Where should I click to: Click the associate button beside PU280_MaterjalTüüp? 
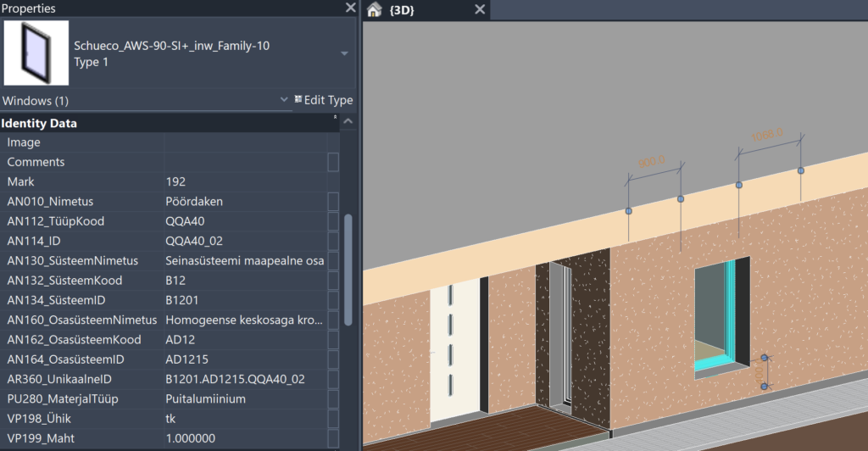(333, 399)
